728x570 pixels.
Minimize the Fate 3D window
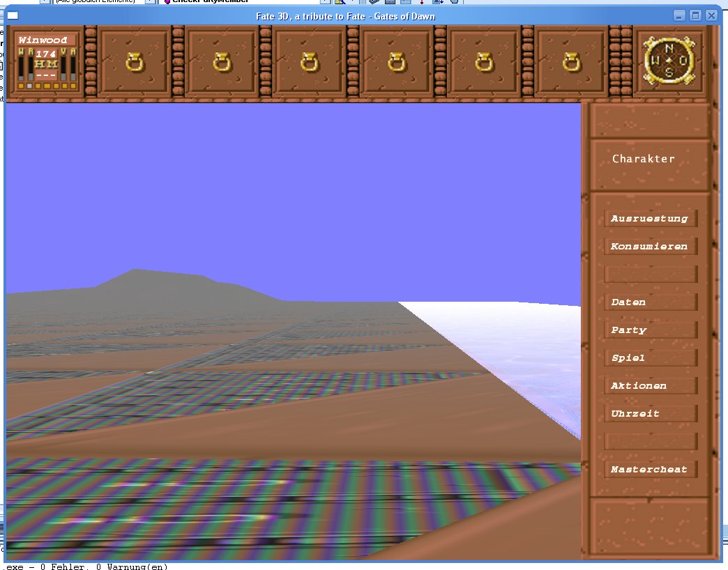678,16
